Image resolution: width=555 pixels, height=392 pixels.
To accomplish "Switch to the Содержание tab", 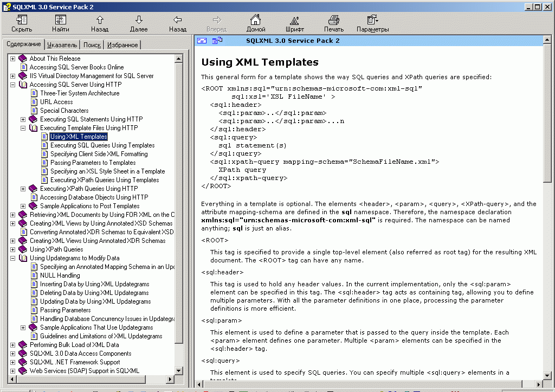I will 24,44.
